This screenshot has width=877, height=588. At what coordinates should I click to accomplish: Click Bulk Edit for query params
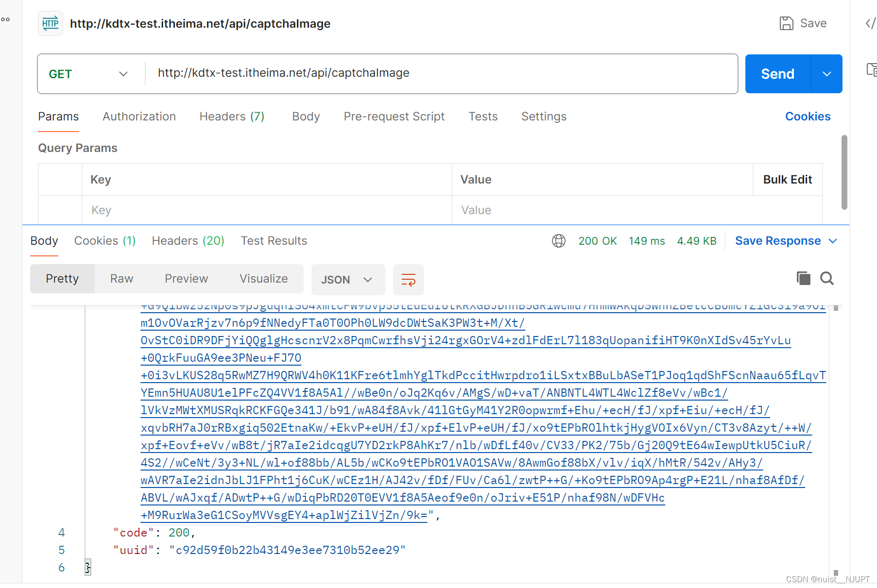click(x=787, y=180)
